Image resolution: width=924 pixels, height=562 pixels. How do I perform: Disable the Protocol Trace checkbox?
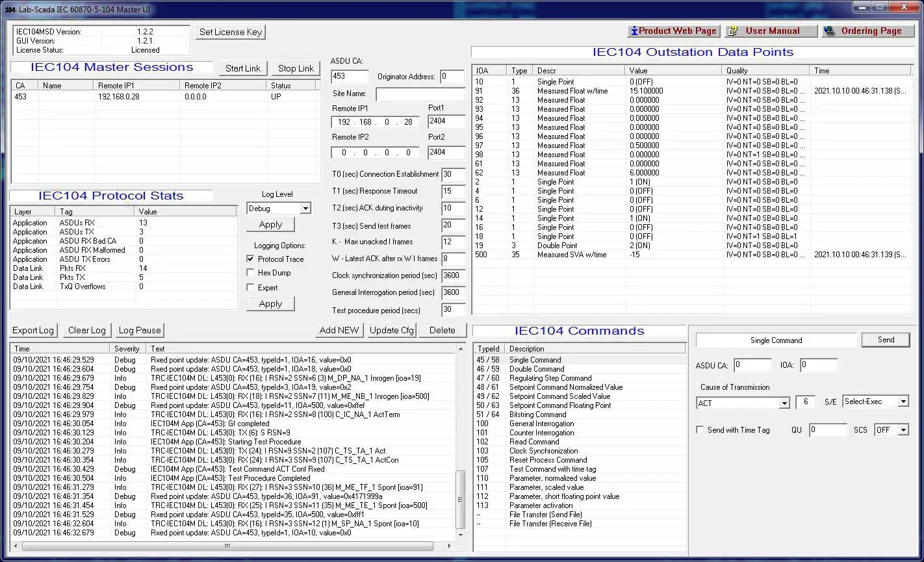click(x=250, y=259)
